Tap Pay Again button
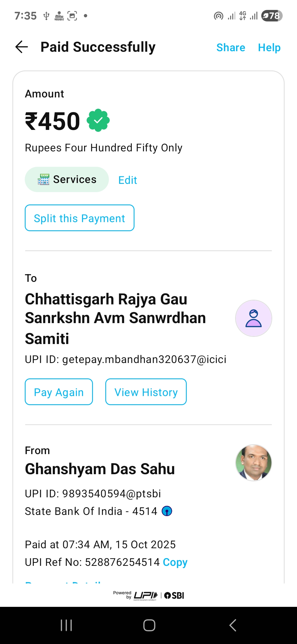This screenshot has width=297, height=644. 59,392
